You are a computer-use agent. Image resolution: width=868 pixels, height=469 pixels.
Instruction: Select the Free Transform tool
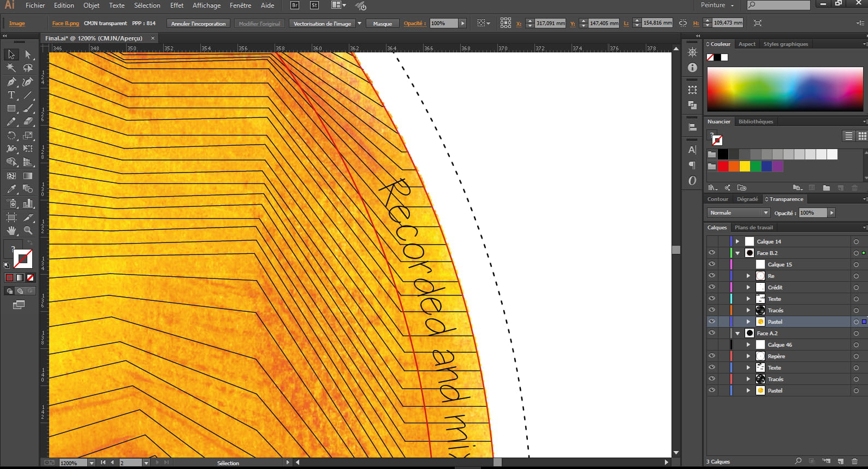(x=28, y=149)
